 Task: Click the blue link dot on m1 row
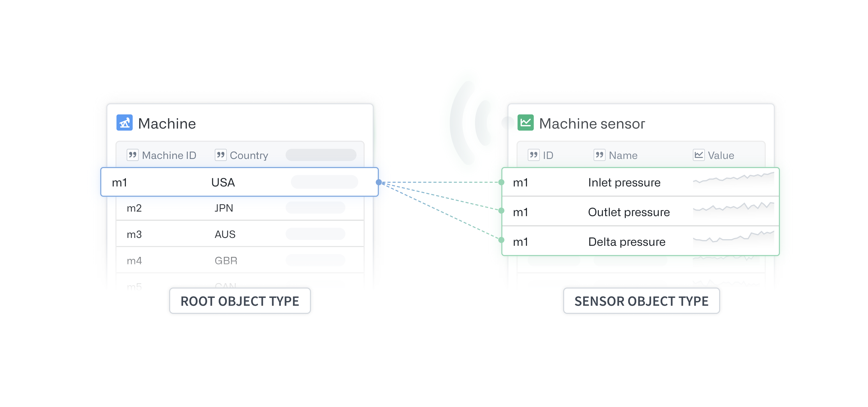[x=379, y=182]
